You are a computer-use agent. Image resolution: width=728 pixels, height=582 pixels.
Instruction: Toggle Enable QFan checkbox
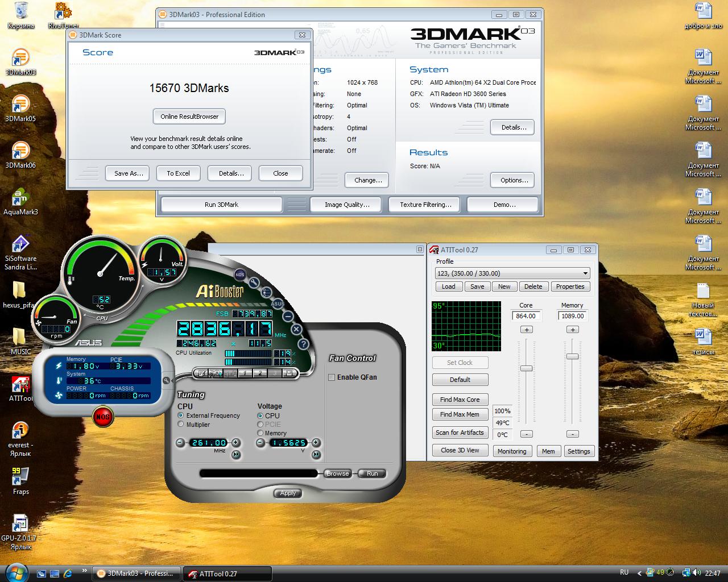tap(332, 377)
